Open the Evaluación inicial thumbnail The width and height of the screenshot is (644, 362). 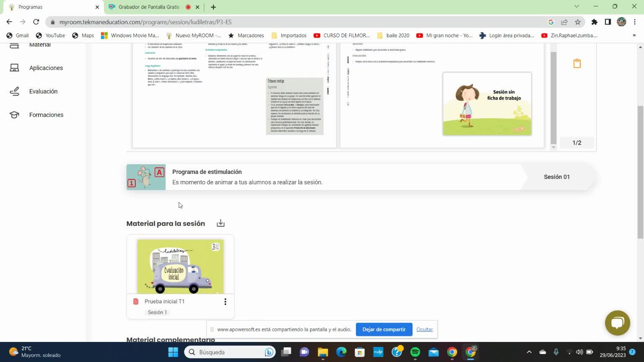pyautogui.click(x=180, y=266)
